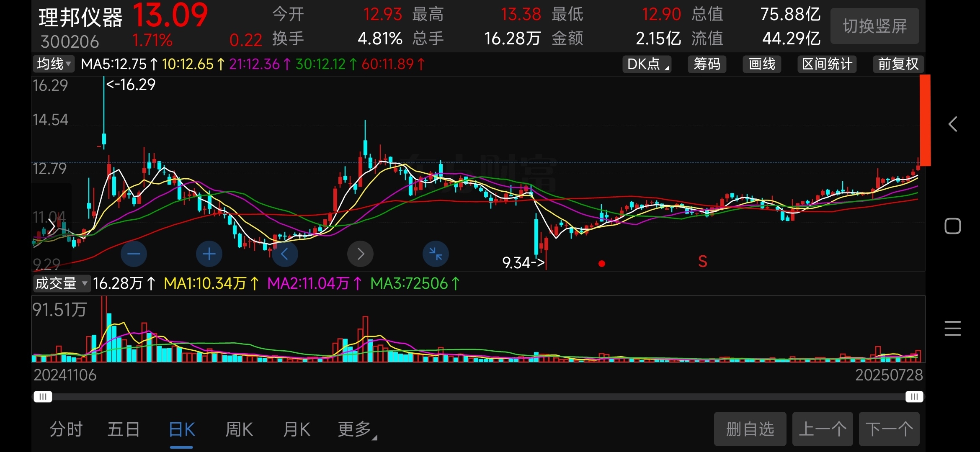Tap the 9.34 low price annotation
Viewport: 980px width, 452px height.
524,263
